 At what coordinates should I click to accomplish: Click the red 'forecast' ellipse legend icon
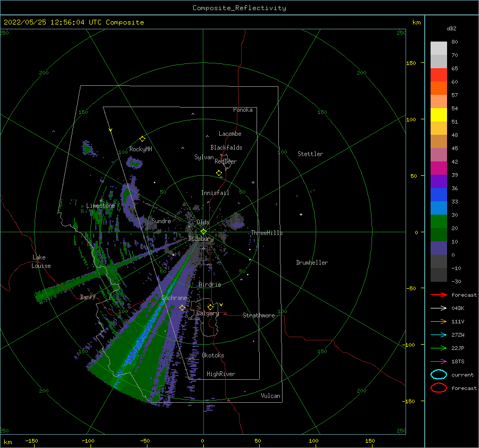[439, 388]
